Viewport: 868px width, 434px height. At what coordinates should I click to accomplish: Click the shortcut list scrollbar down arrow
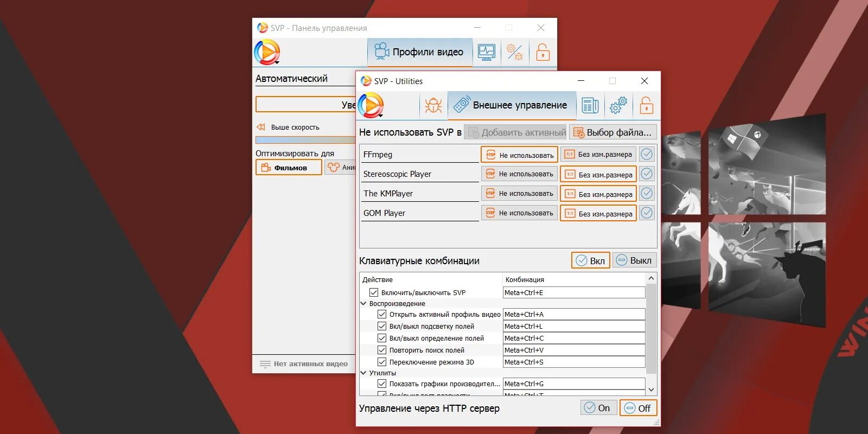pos(652,390)
